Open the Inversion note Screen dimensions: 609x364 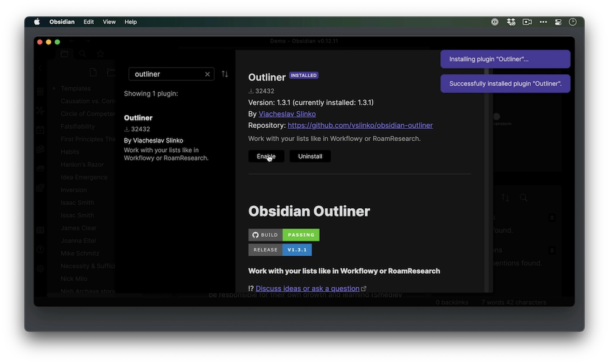coord(74,190)
